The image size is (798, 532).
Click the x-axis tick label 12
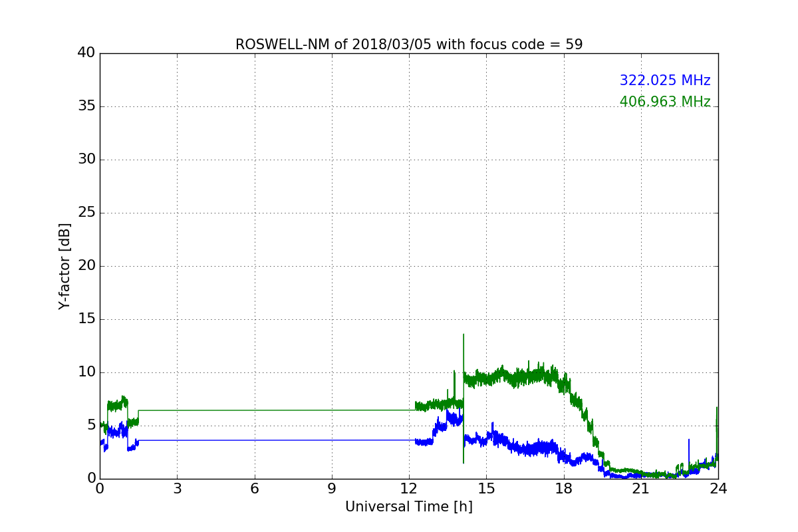[409, 488]
